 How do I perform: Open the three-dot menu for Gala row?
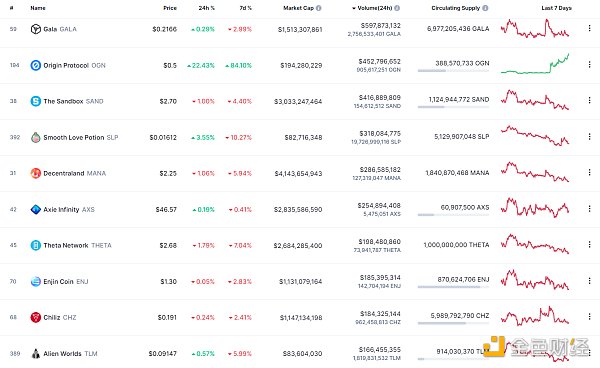click(x=589, y=28)
